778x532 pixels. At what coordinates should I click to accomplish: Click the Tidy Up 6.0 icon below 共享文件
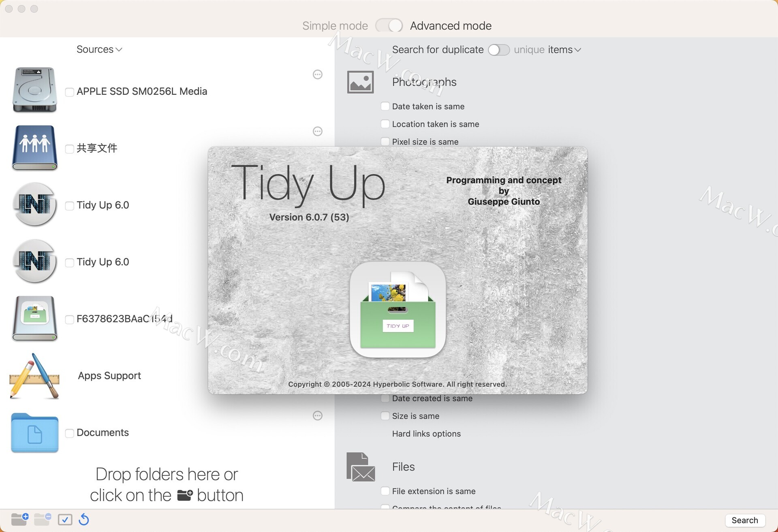tap(34, 204)
